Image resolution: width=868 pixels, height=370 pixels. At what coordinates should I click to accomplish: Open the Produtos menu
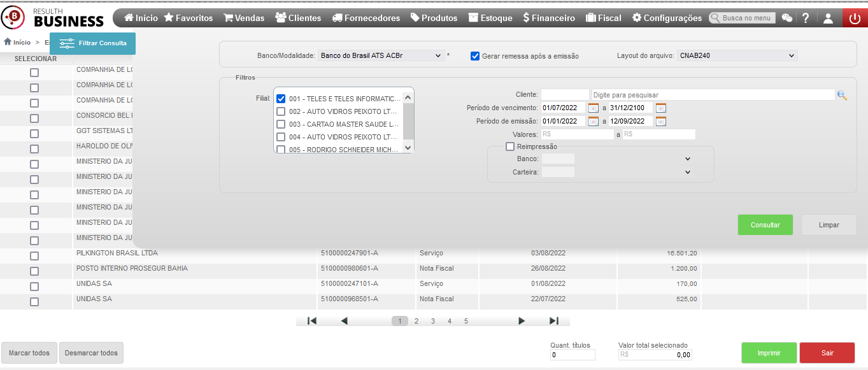[434, 18]
